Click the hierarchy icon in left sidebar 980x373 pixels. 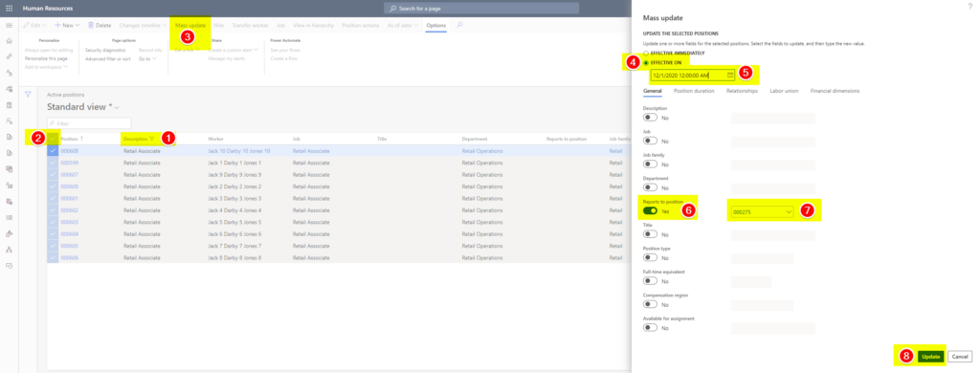(x=9, y=250)
